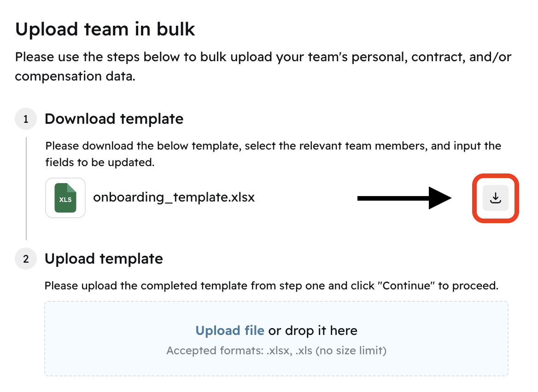Click the step 2 number badge
The width and height of the screenshot is (538, 392).
[x=26, y=259]
